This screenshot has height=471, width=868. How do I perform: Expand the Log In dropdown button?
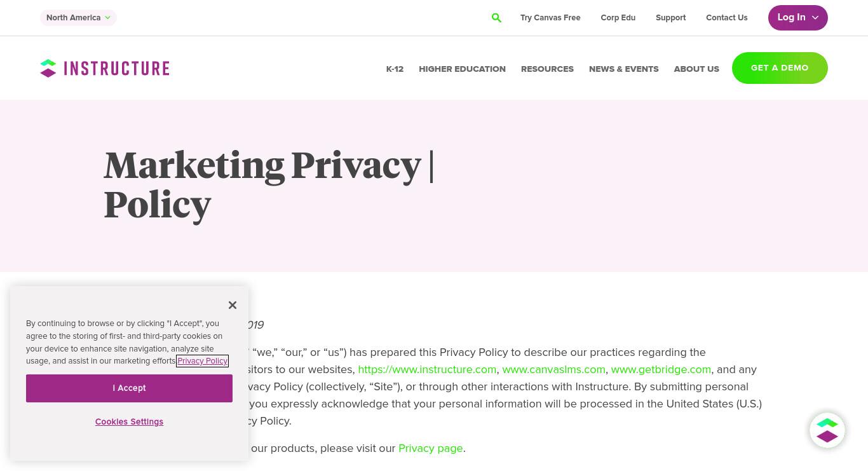tap(797, 18)
